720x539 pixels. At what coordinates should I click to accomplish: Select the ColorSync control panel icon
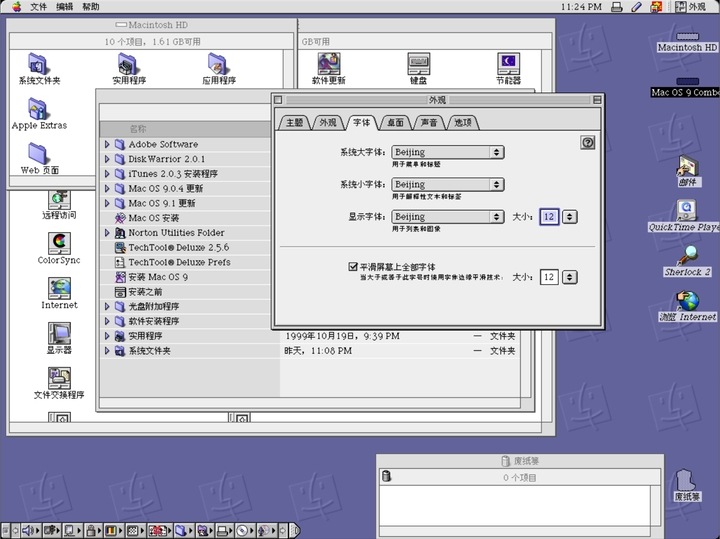(x=59, y=243)
